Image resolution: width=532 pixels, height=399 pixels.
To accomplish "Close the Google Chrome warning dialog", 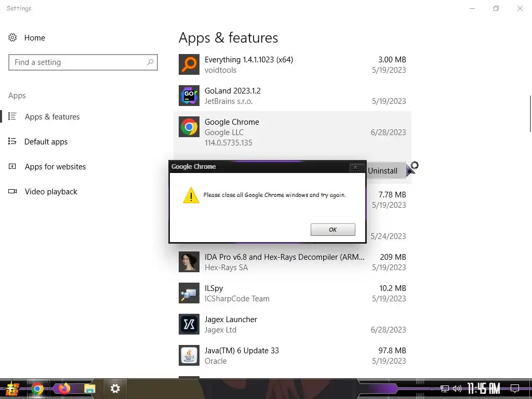I will click(355, 167).
